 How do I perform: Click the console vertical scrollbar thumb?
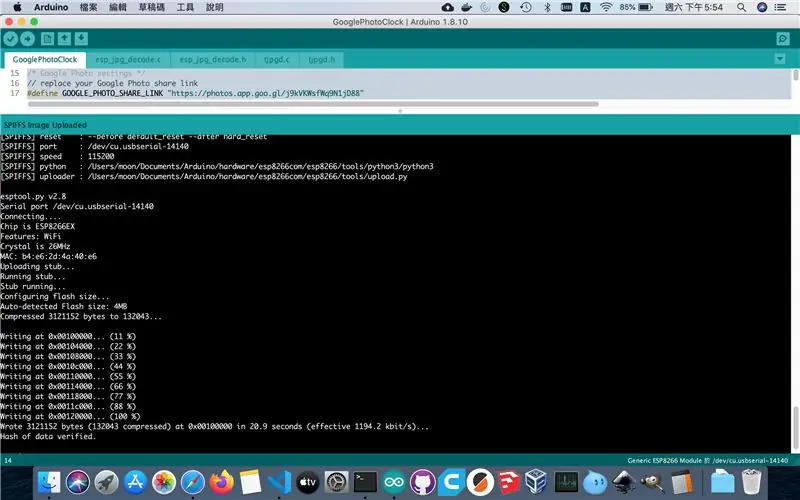click(795, 429)
